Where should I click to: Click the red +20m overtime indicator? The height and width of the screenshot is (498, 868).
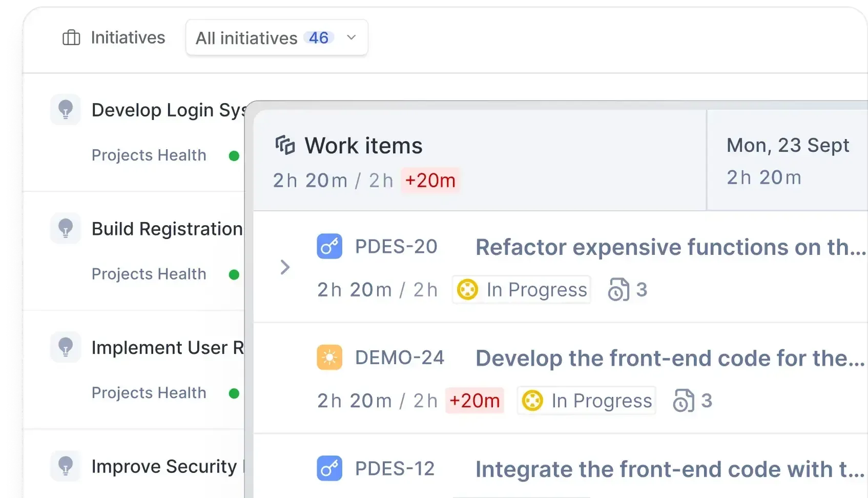tap(429, 181)
